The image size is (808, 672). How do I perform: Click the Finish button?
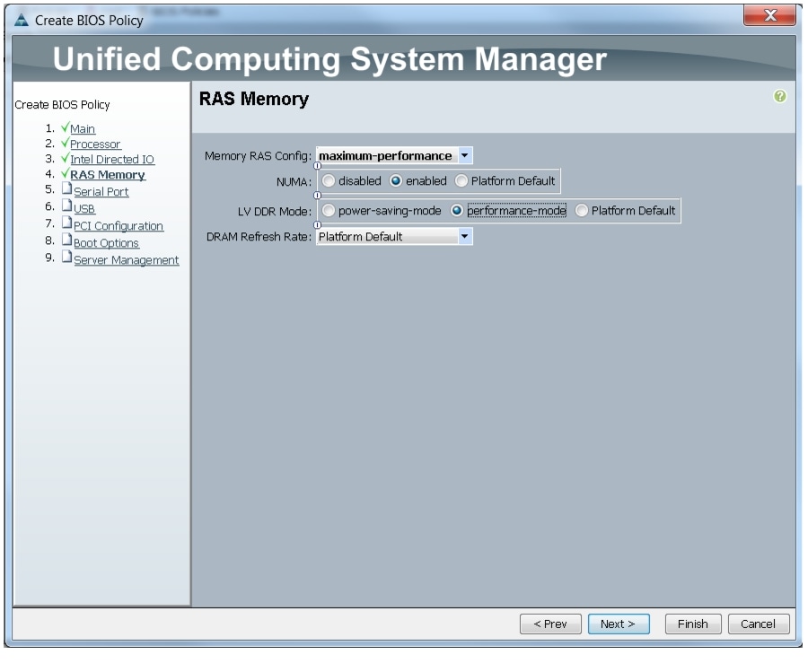(x=692, y=624)
